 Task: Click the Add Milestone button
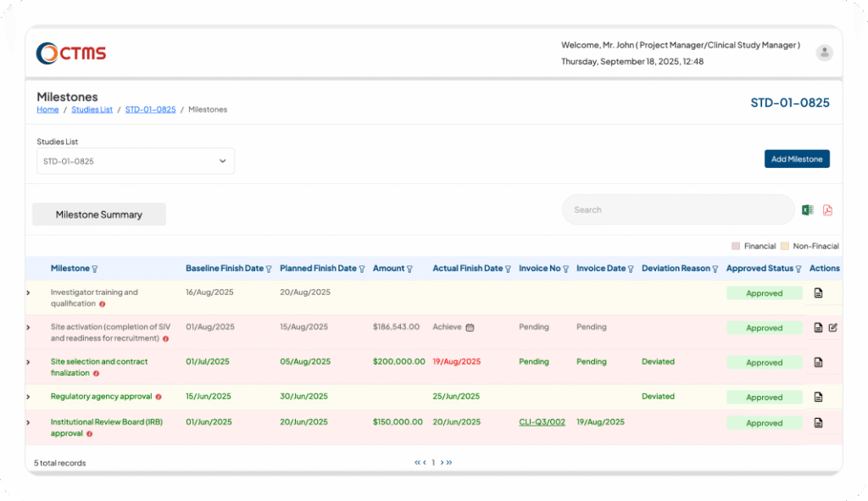(x=797, y=159)
